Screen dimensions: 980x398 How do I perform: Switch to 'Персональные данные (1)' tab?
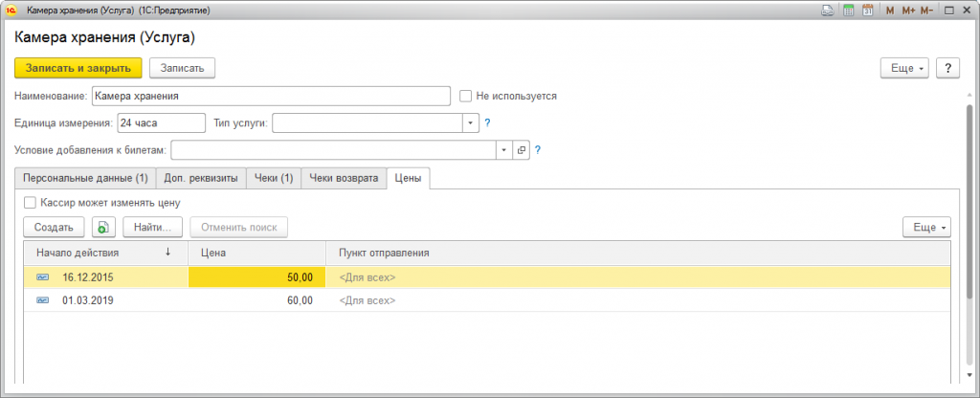pos(87,178)
